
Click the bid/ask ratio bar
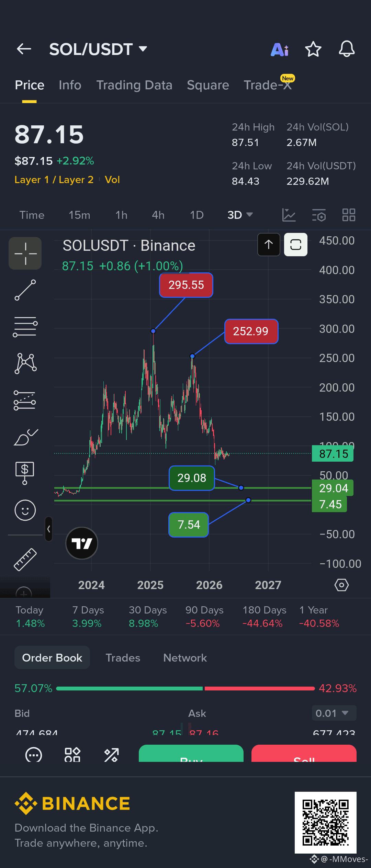pos(185,688)
